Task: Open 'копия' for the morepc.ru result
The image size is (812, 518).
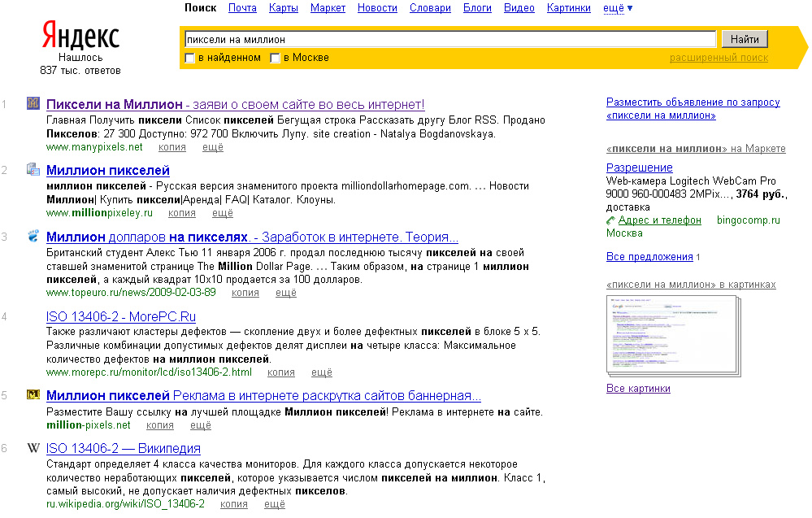Action: [280, 372]
